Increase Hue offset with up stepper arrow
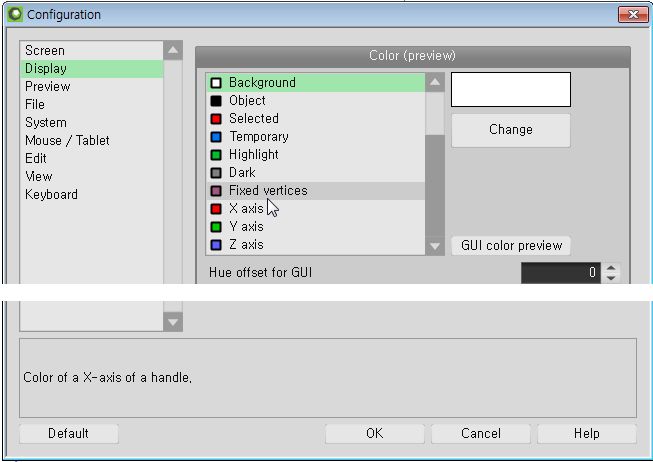 coord(611,268)
